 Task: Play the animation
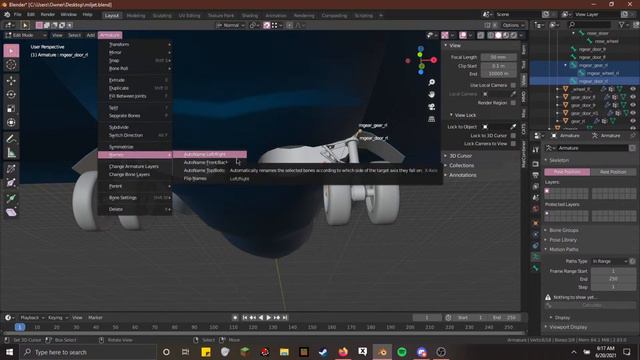tap(269, 318)
